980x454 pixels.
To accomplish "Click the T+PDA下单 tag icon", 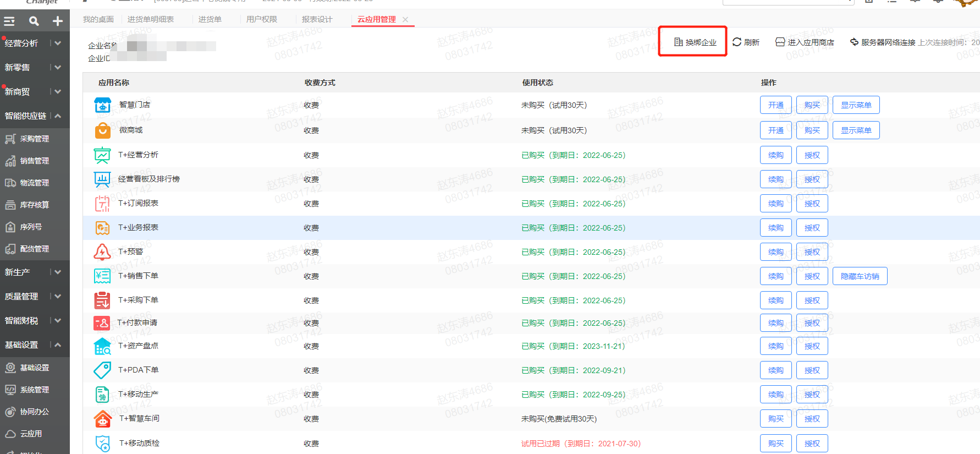I will (x=102, y=370).
